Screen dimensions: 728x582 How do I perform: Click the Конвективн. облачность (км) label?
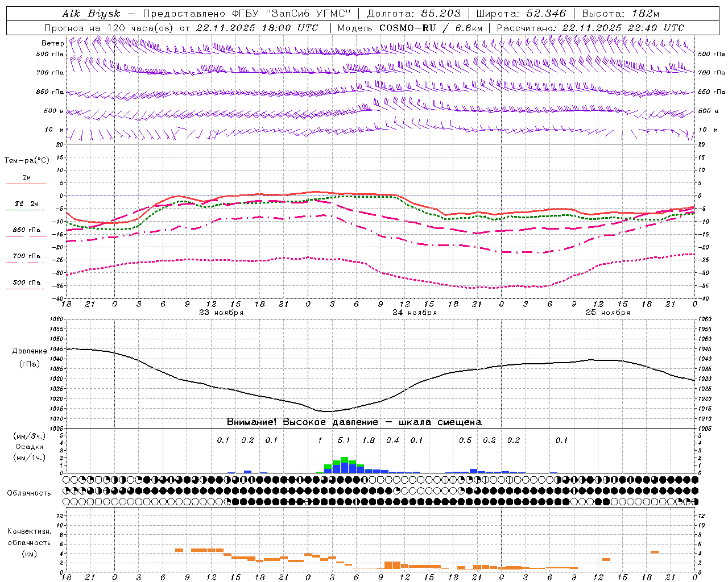29,542
